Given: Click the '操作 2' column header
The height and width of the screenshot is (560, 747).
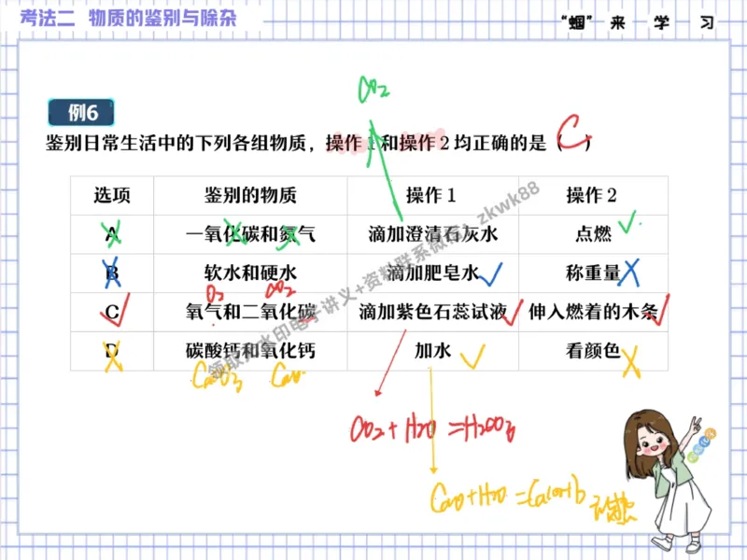Looking at the screenshot, I should tap(591, 195).
